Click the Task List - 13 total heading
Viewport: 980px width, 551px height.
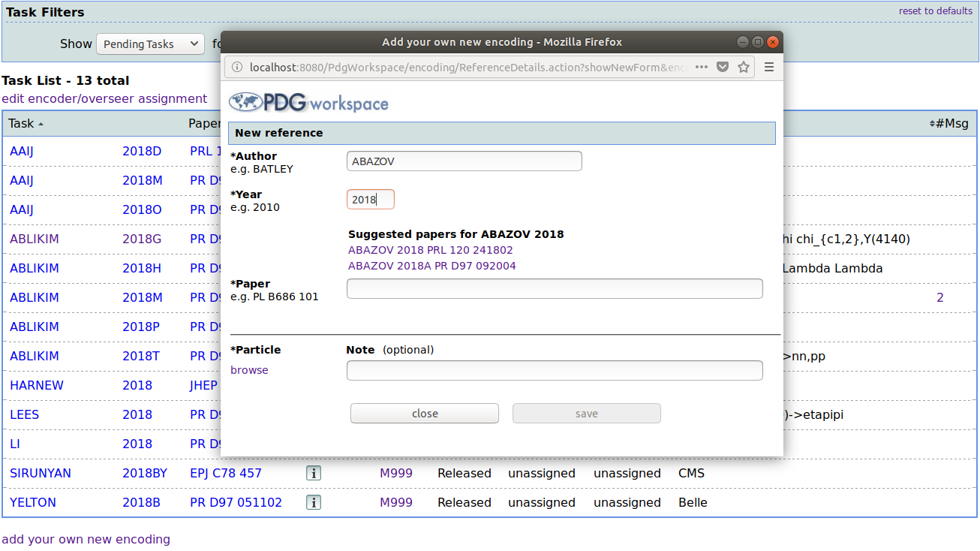click(65, 80)
